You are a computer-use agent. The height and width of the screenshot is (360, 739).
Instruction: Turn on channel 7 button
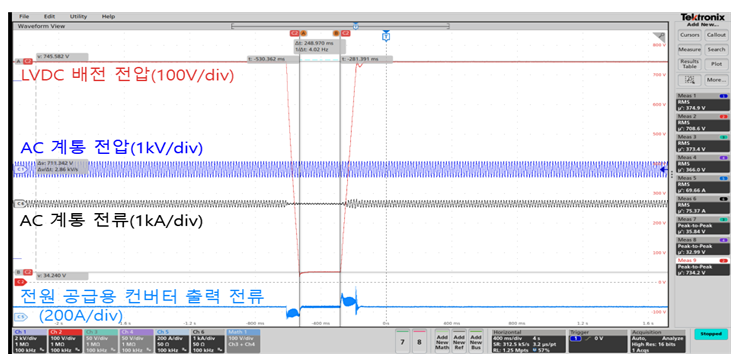(x=402, y=343)
